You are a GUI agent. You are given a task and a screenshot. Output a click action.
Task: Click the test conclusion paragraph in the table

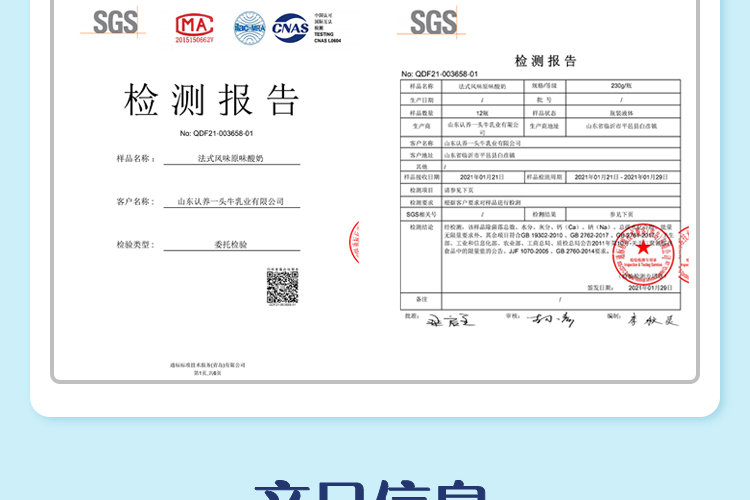tap(560, 239)
